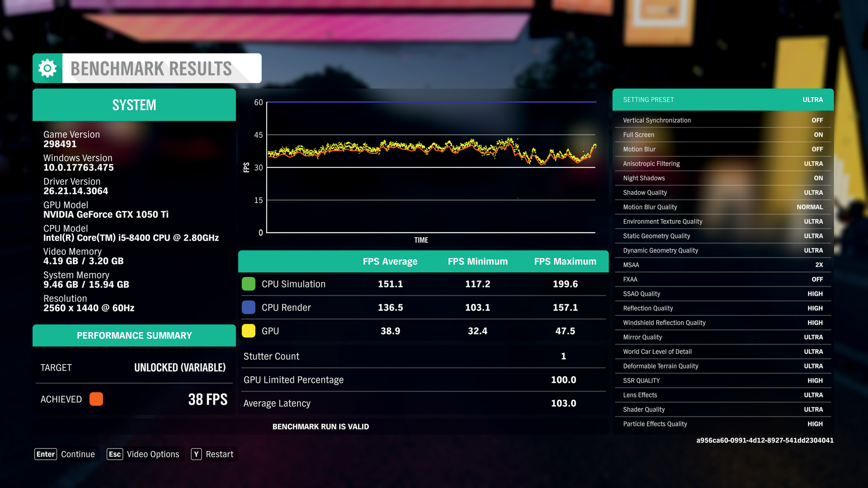The width and height of the screenshot is (868, 488).
Task: Click the blue CPU Render legend square
Action: (248, 307)
